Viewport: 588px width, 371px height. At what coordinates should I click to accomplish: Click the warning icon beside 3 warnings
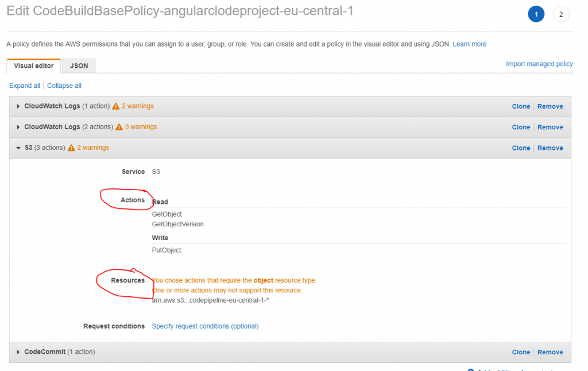[x=119, y=127]
